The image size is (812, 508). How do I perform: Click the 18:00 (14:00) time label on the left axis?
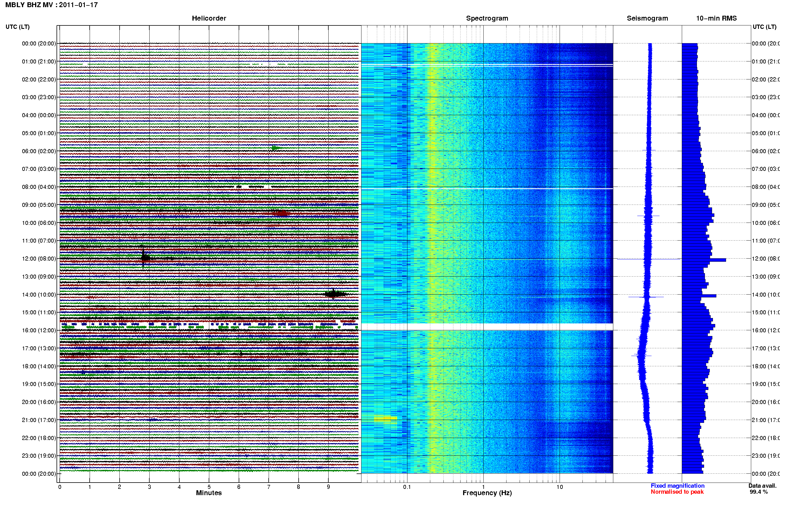point(39,366)
